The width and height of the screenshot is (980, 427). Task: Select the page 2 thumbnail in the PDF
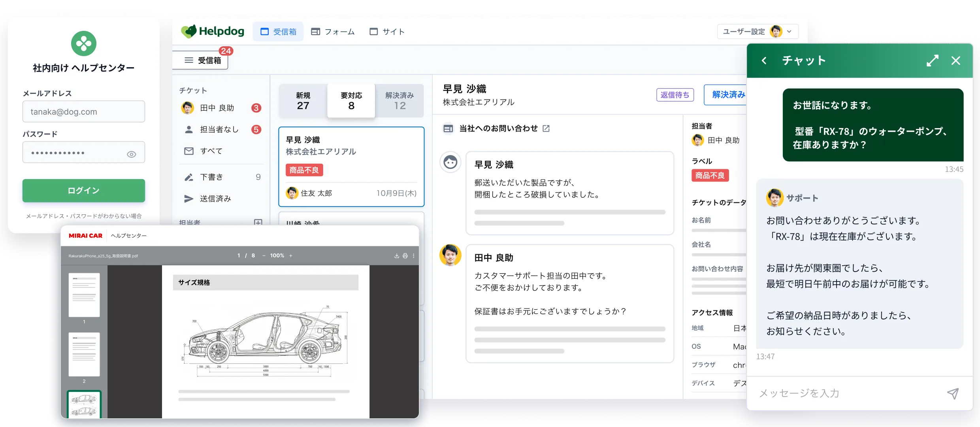pyautogui.click(x=84, y=354)
